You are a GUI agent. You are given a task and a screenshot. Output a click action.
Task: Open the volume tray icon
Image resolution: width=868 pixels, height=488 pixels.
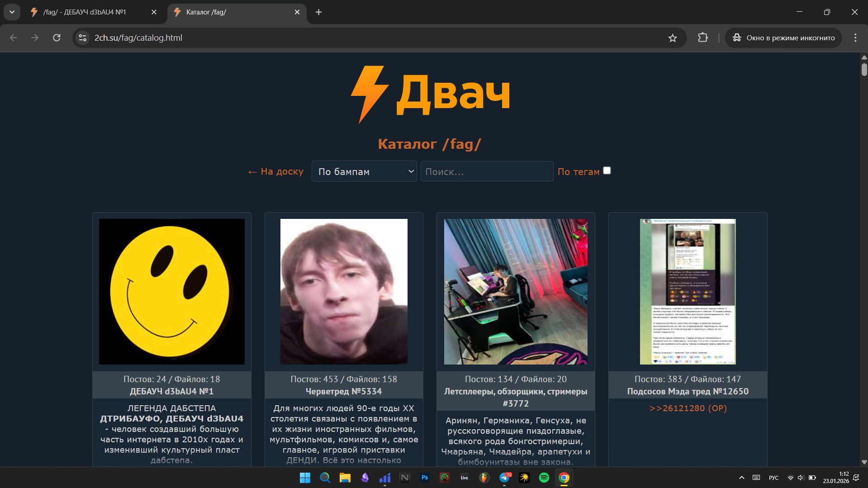(x=801, y=478)
